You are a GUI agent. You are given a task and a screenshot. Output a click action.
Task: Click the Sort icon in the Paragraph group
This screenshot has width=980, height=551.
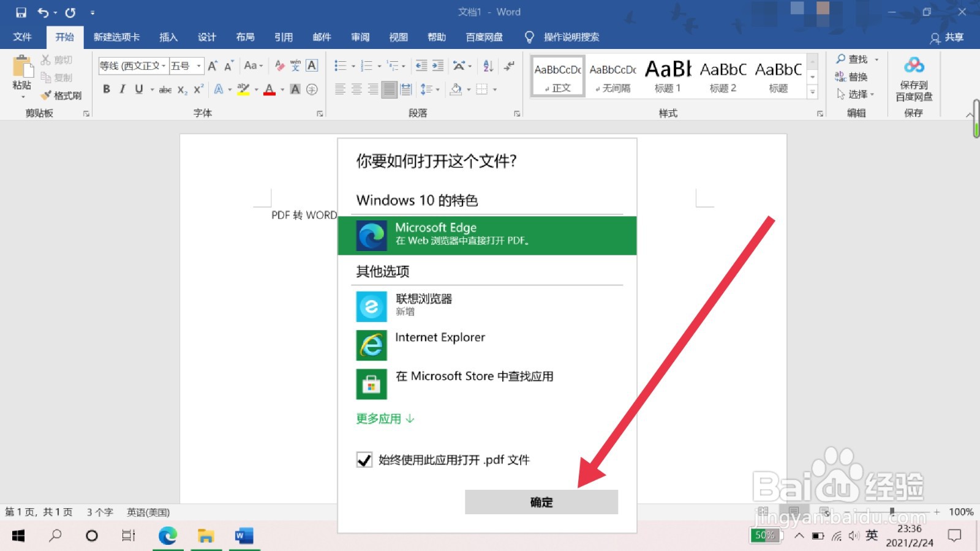488,66
